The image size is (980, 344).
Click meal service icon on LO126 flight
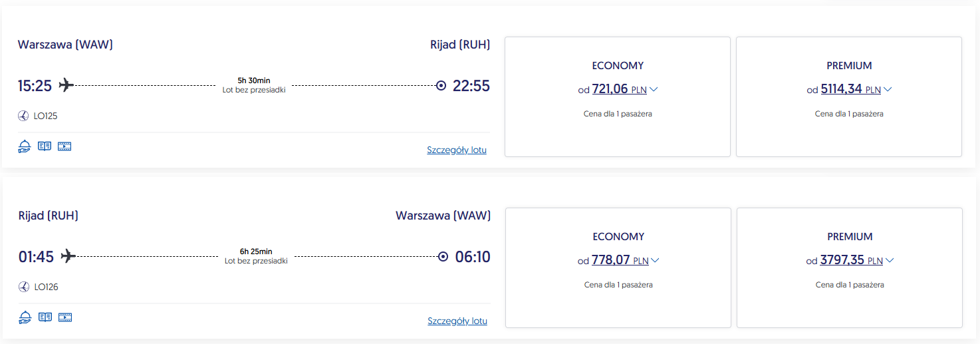pyautogui.click(x=25, y=317)
